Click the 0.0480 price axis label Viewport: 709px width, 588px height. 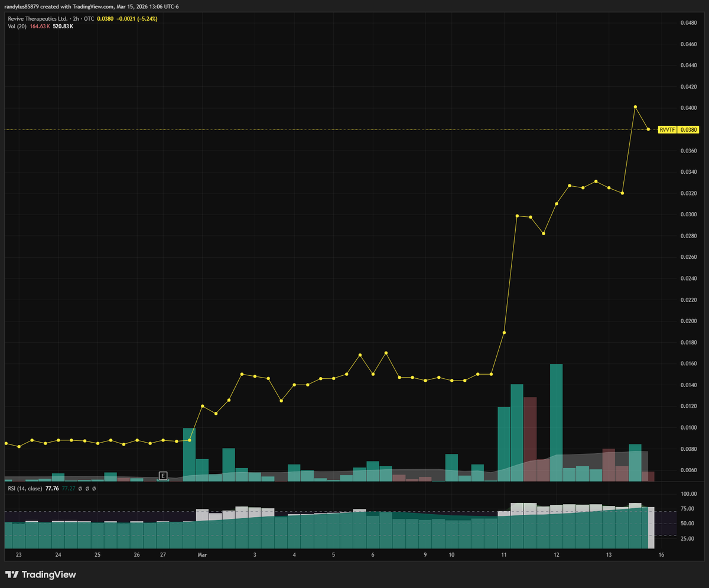[x=689, y=22]
